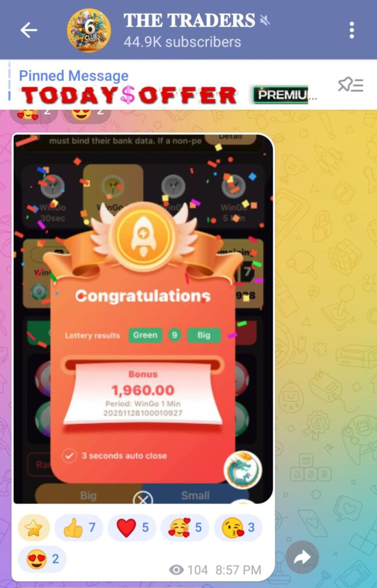This screenshot has width=377, height=588.
Task: Toggle the thumbs up reaction
Action: point(79,528)
